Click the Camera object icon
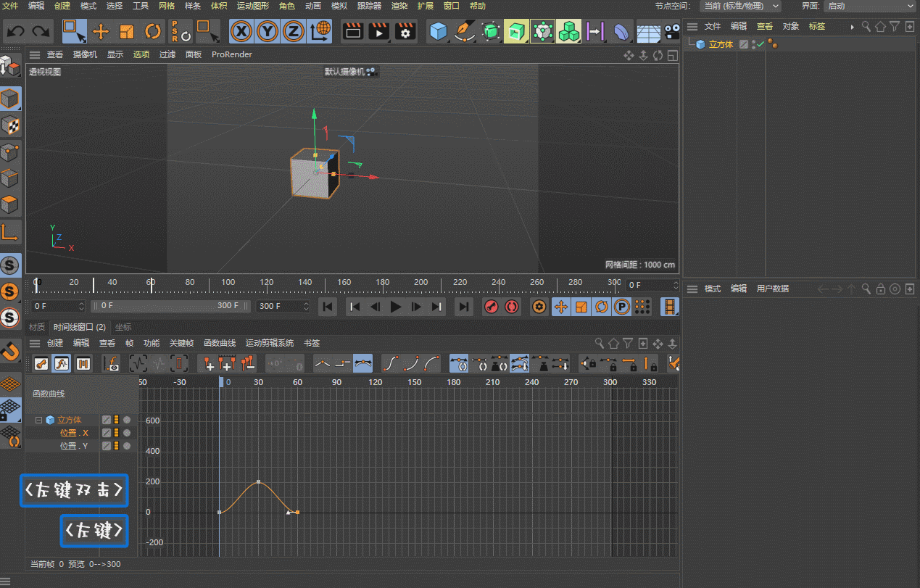Screen dimensions: 920x588 point(672,32)
